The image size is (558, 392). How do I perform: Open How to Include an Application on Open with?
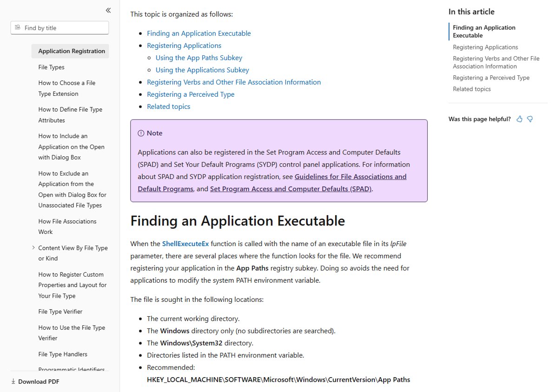click(x=71, y=147)
